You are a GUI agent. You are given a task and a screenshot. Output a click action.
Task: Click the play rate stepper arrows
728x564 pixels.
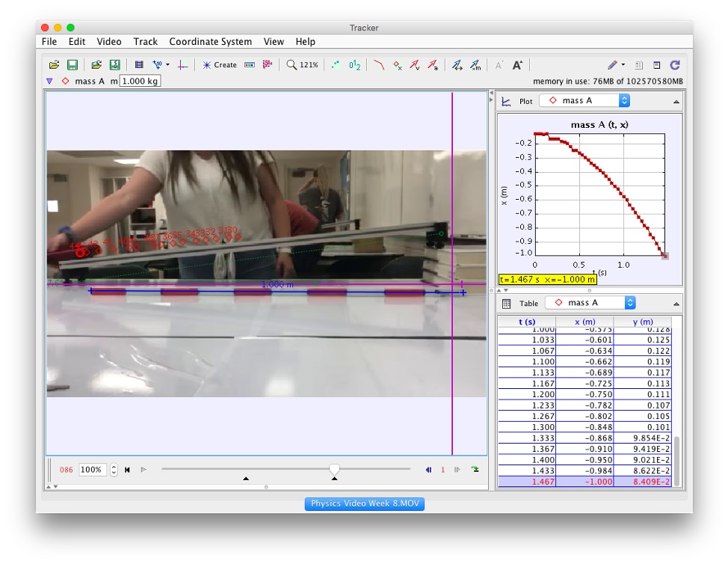114,470
